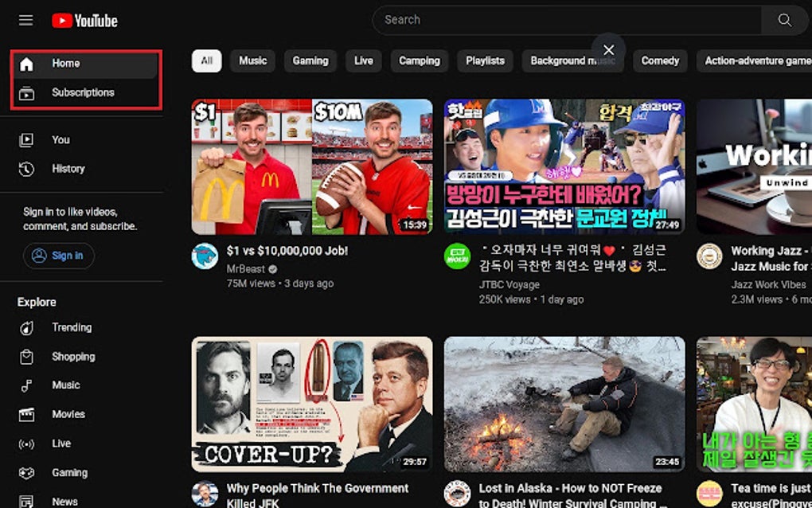Click the Sign in button

coord(58,256)
